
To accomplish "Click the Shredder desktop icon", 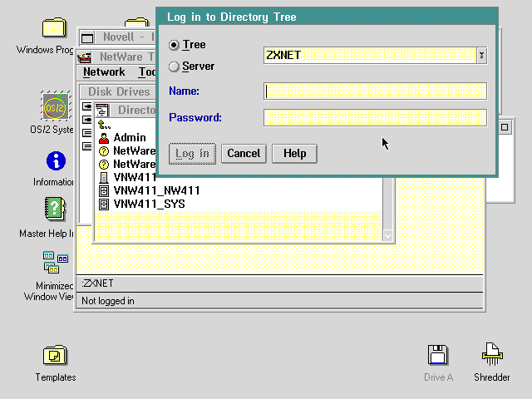I will (492, 354).
